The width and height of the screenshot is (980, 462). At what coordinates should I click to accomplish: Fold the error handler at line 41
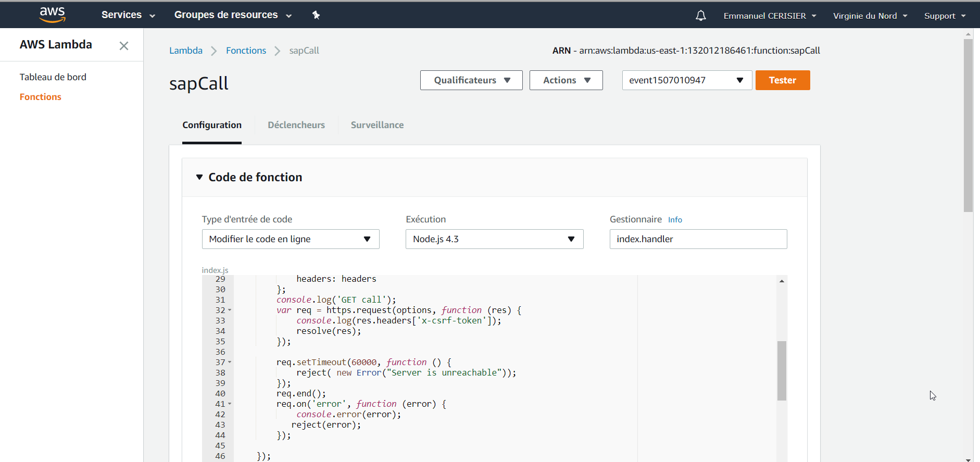tap(230, 404)
